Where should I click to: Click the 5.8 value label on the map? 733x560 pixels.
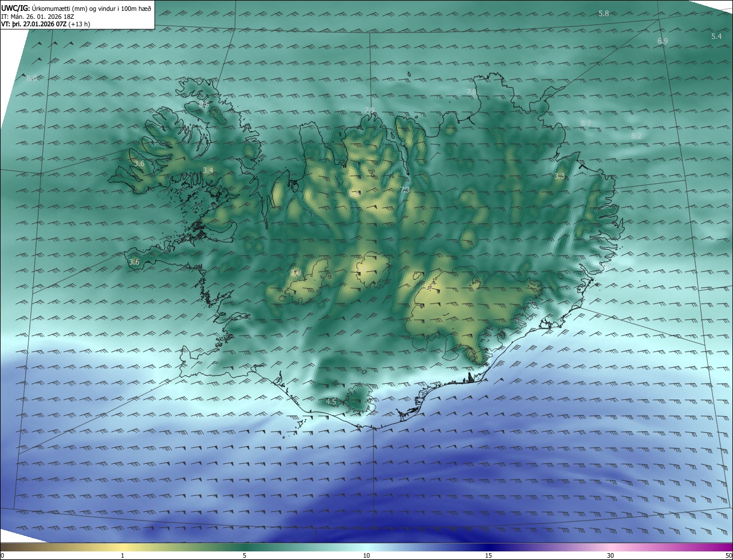click(x=604, y=13)
